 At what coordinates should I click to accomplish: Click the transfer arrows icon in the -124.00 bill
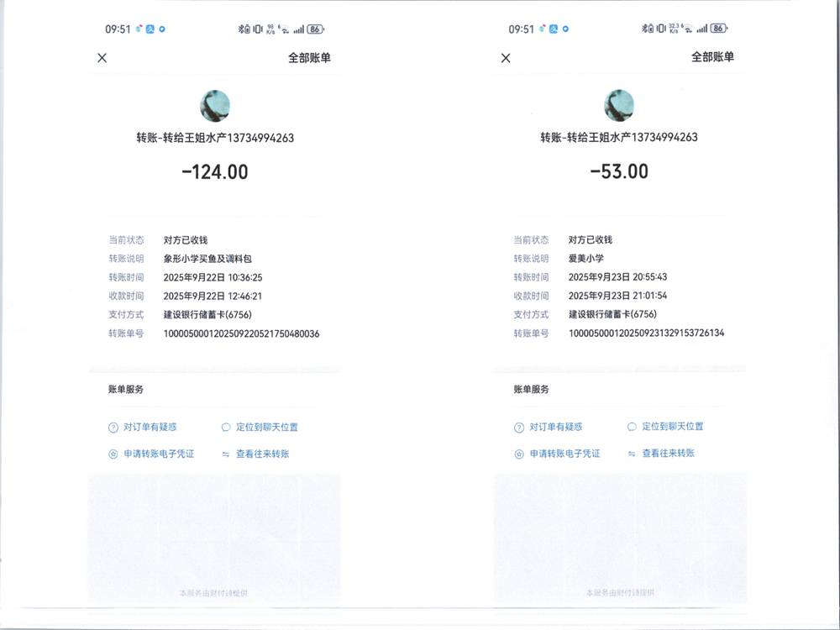(x=226, y=454)
